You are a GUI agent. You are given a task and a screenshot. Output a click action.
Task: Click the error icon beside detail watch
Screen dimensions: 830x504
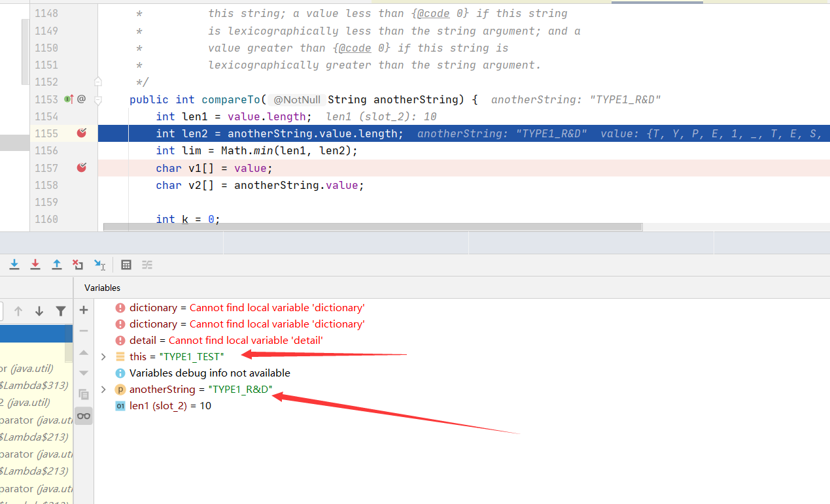pos(120,340)
